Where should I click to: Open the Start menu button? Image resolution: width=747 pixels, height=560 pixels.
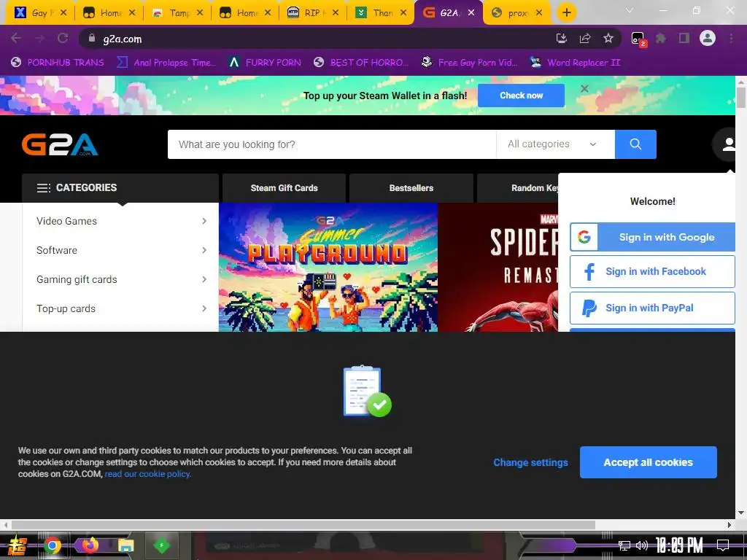point(18,546)
